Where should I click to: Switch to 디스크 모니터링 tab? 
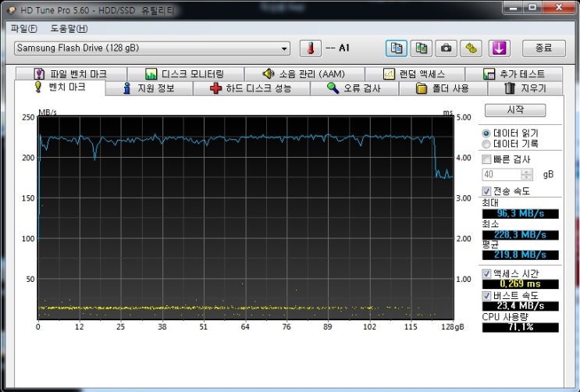tap(185, 73)
